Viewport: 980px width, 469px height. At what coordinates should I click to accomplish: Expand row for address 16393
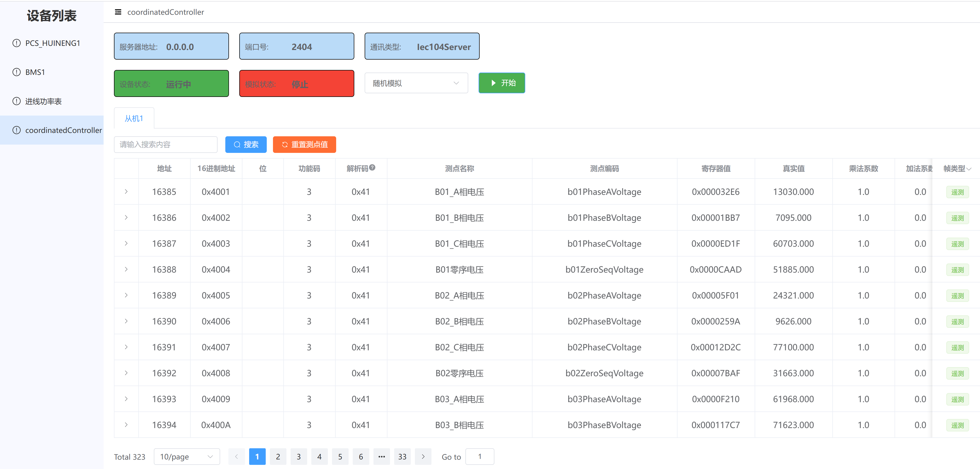click(126, 399)
